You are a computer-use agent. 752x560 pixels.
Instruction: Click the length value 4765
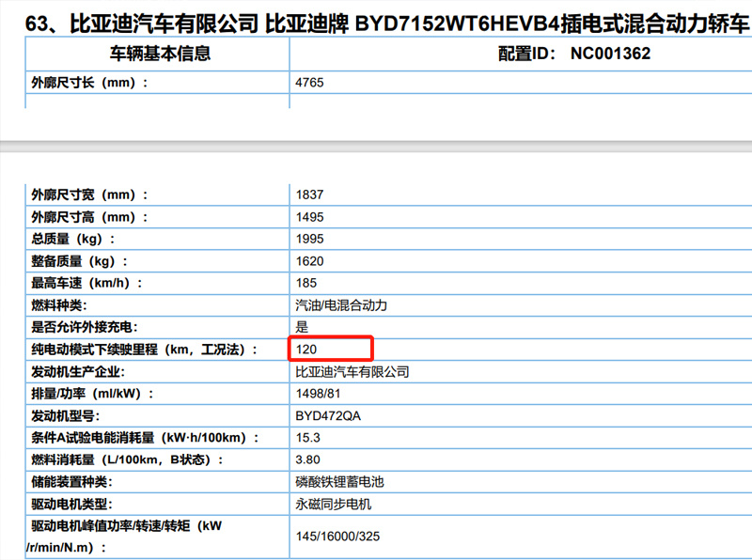pyautogui.click(x=309, y=83)
